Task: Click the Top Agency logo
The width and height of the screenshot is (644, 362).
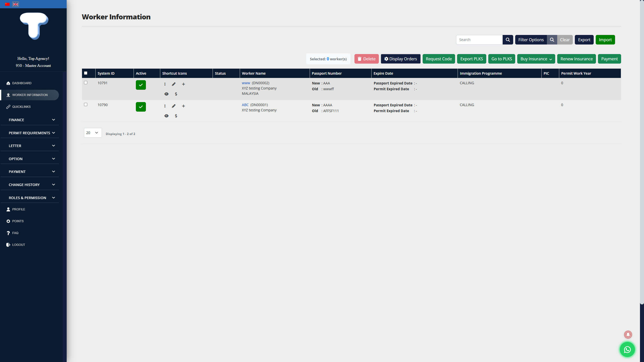Action: pyautogui.click(x=34, y=26)
